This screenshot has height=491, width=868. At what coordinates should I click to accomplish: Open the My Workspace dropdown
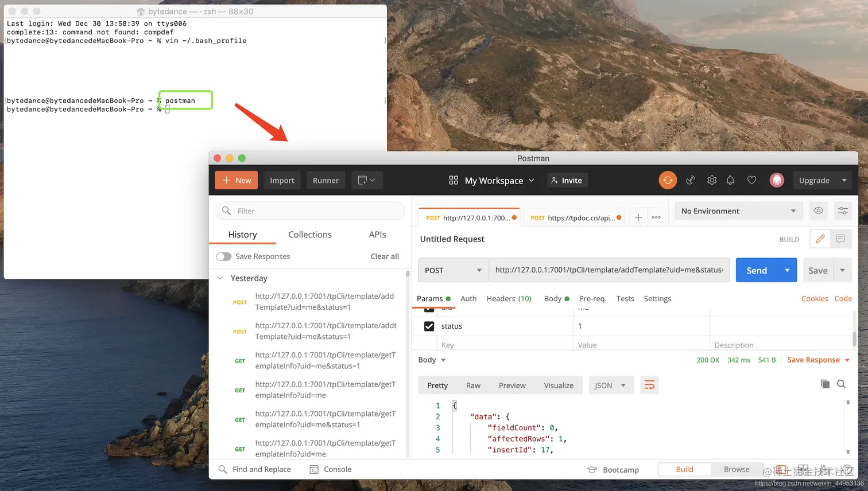coord(491,180)
